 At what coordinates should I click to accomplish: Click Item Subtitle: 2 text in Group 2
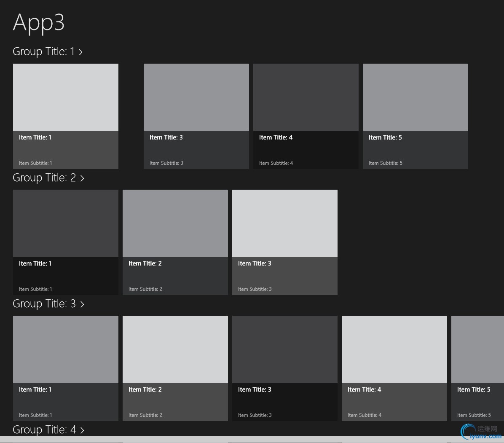pyautogui.click(x=145, y=289)
